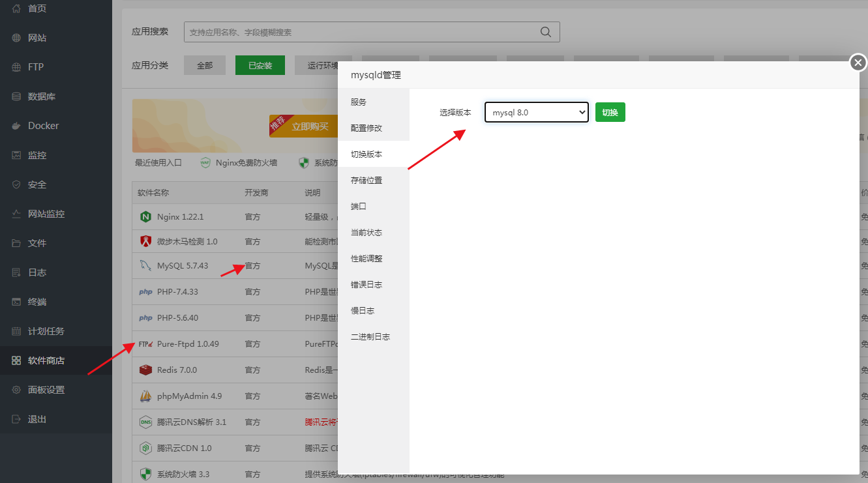Click the green 切换 button
Image resolution: width=868 pixels, height=483 pixels.
(610, 112)
